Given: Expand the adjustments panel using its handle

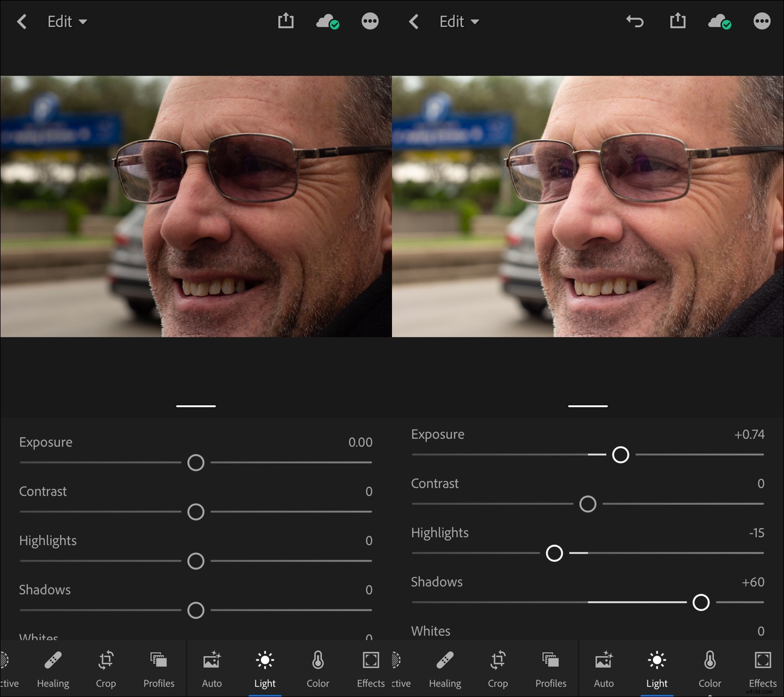Looking at the screenshot, I should coord(195,406).
